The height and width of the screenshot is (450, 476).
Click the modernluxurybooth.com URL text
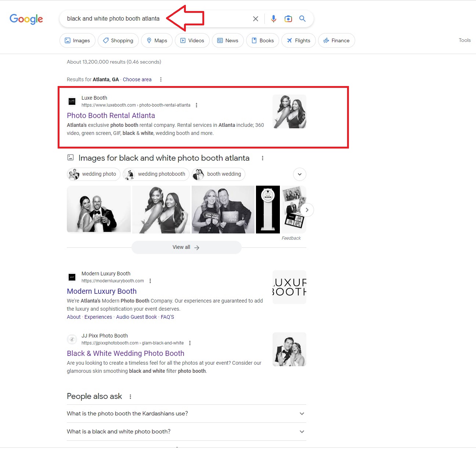[113, 281]
